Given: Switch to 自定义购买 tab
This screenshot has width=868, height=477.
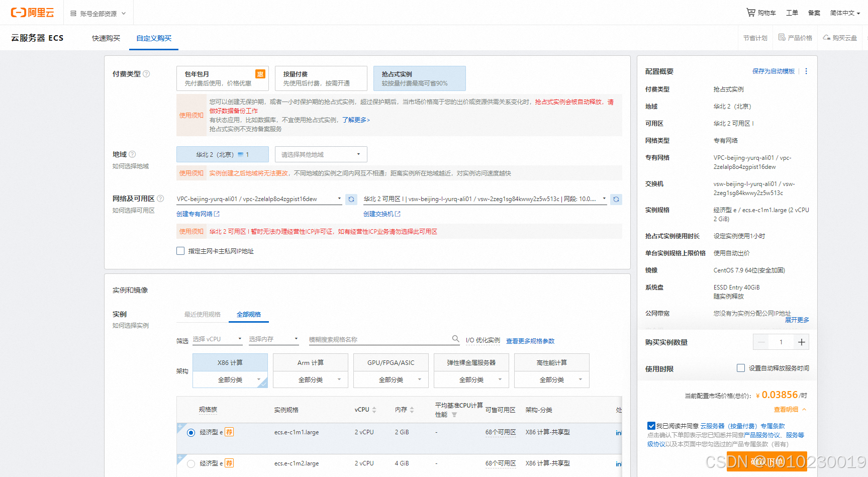Looking at the screenshot, I should pos(154,38).
